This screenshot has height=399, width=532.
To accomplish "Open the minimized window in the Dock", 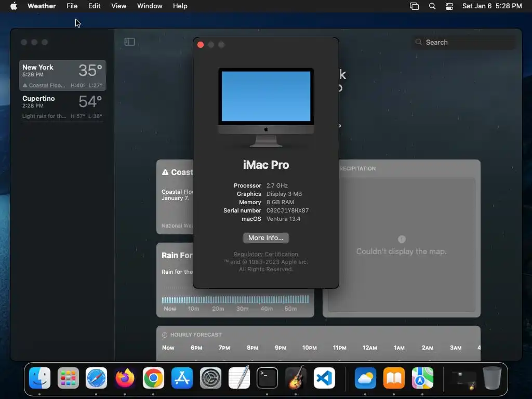I will [464, 380].
